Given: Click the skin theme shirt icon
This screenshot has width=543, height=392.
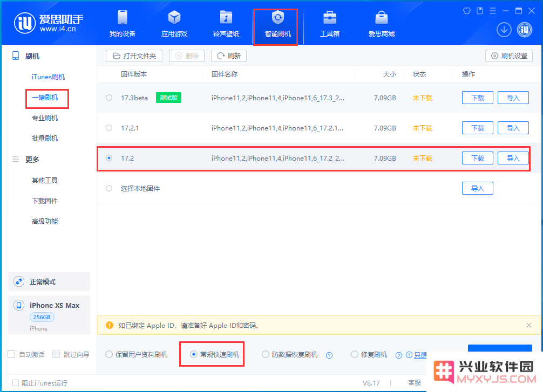Looking at the screenshot, I should (x=467, y=11).
